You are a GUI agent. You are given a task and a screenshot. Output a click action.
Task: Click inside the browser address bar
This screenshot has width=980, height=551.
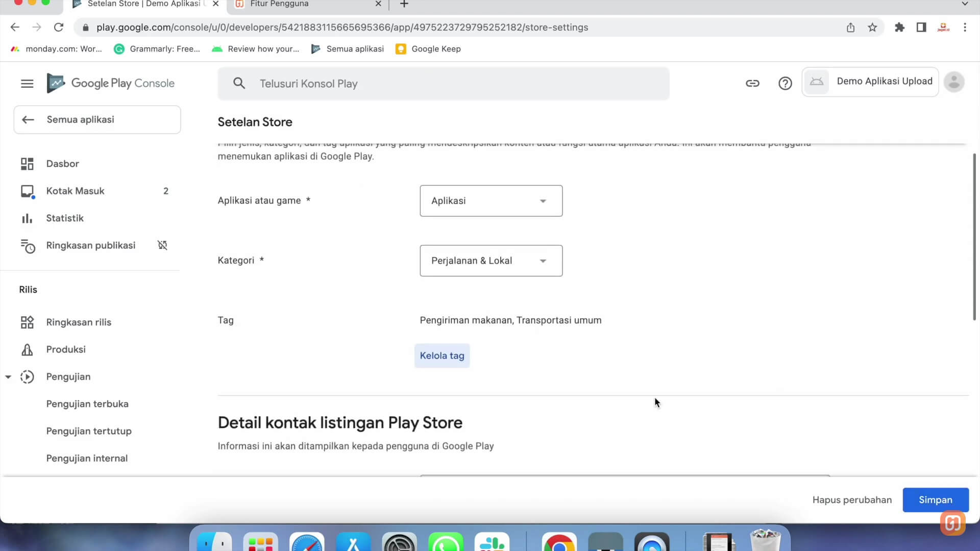[342, 27]
